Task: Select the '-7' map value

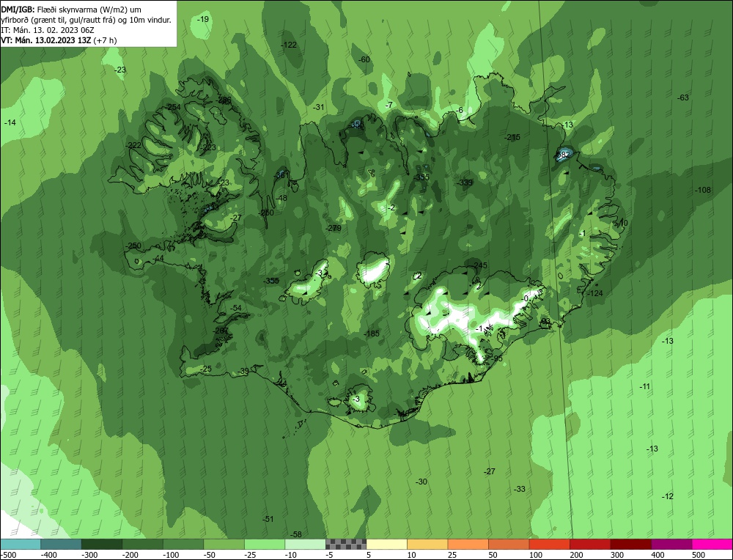Action: pos(389,105)
